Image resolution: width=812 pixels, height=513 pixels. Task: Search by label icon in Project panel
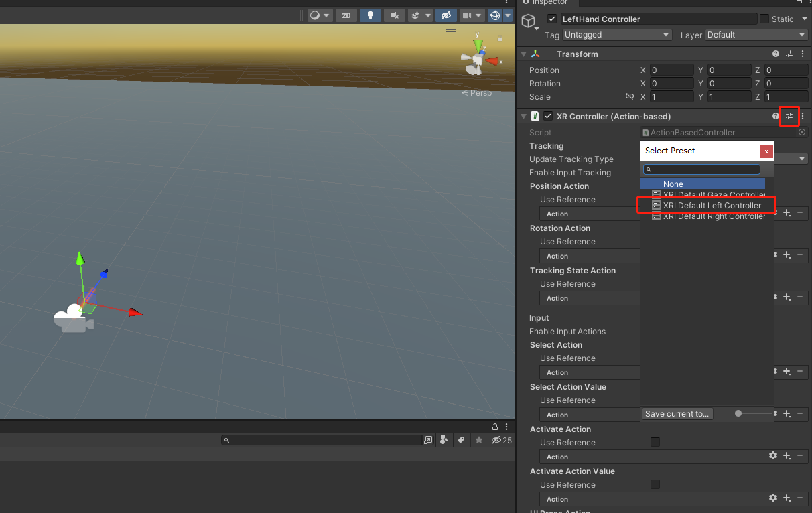coord(461,440)
